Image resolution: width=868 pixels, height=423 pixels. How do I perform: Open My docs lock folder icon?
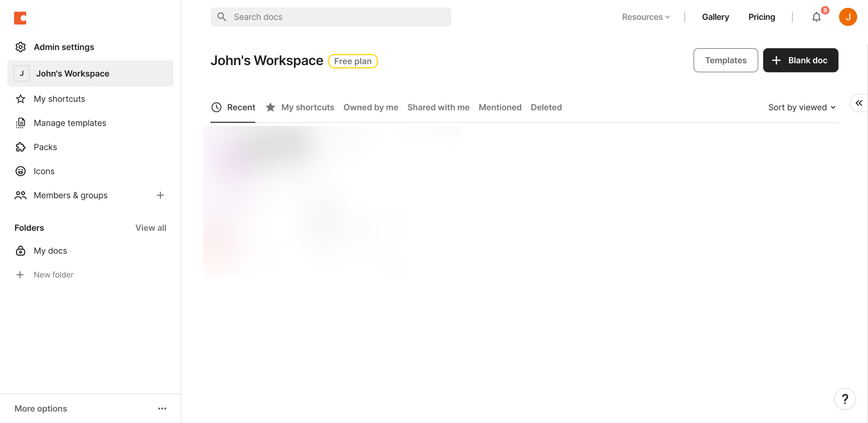20,250
